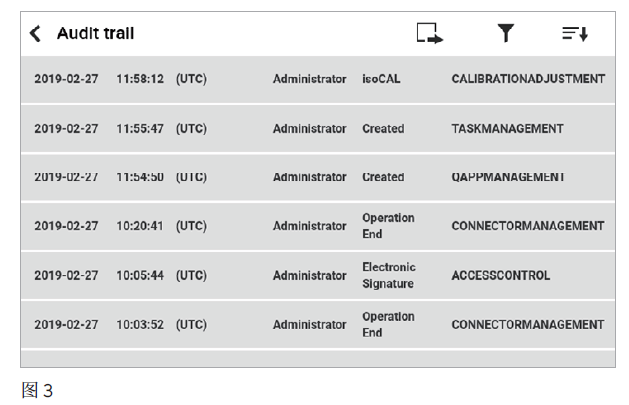The width and height of the screenshot is (629, 405).
Task: Click the 11:58:12 timestamp
Action: pyautogui.click(x=140, y=79)
